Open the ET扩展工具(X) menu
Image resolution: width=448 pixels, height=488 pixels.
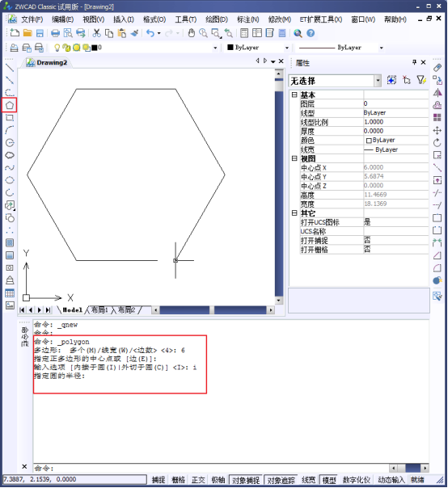pyautogui.click(x=321, y=19)
